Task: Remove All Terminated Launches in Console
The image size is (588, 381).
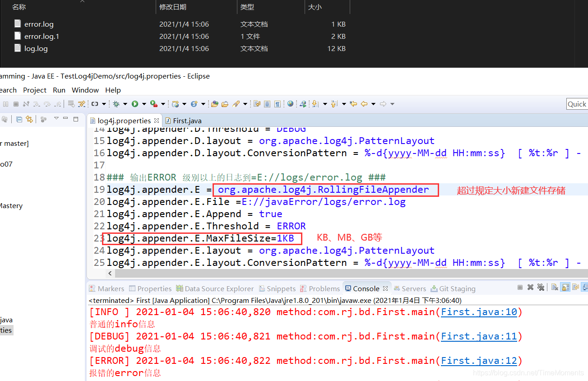Action: point(541,287)
